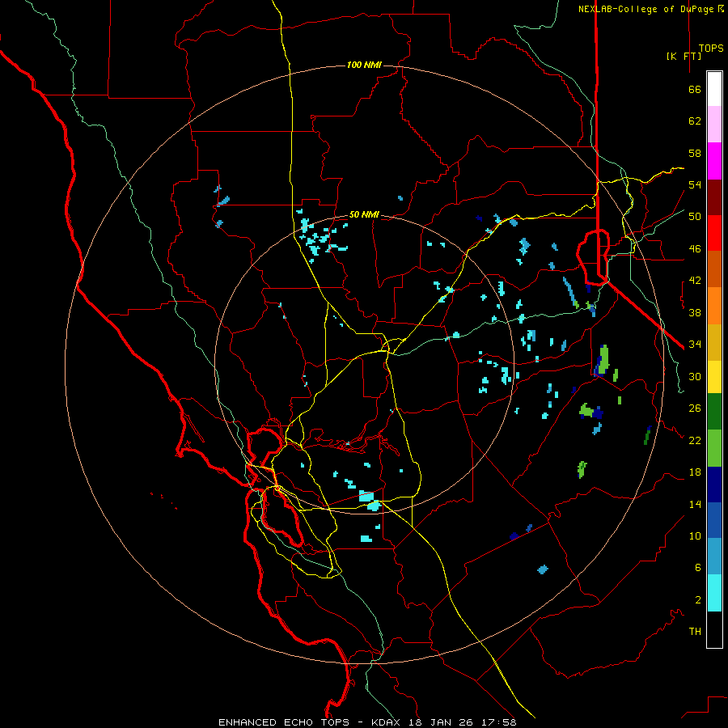Click the dark green 22-26 legend swatch
Viewport: 728px width, 728px height.
coord(714,412)
